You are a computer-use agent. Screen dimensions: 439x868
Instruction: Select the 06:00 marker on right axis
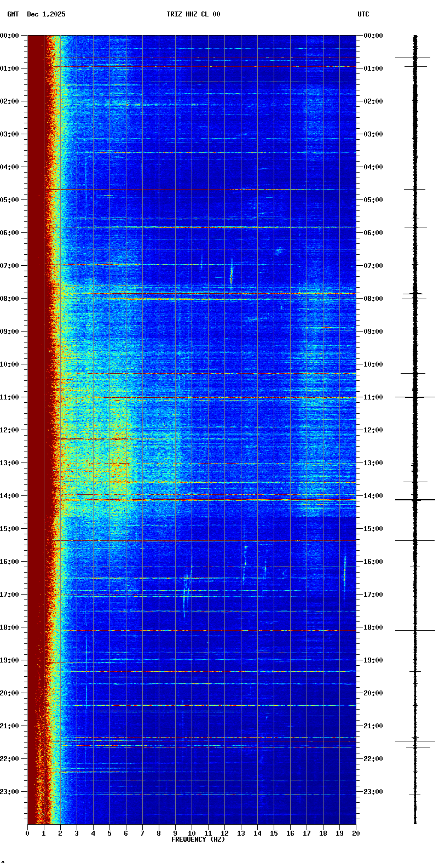[x=373, y=233]
